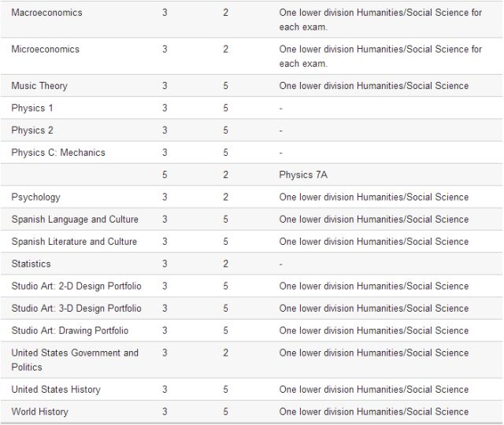Image resolution: width=504 pixels, height=425 pixels.
Task: Click the Physics 2 exam name
Action: (32, 130)
